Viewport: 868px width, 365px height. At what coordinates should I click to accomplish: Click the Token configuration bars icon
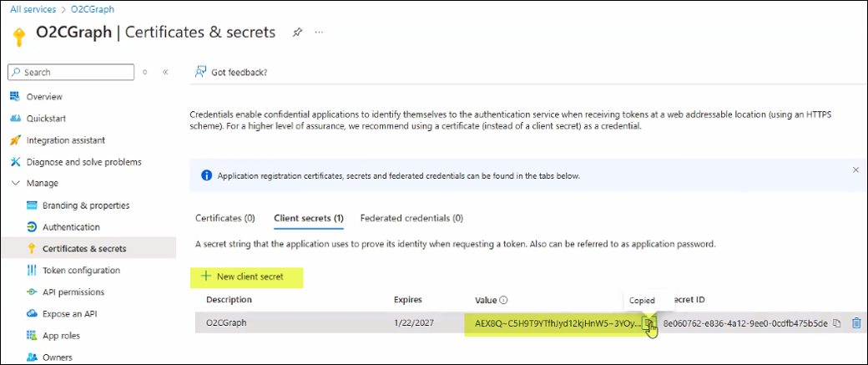(x=32, y=271)
